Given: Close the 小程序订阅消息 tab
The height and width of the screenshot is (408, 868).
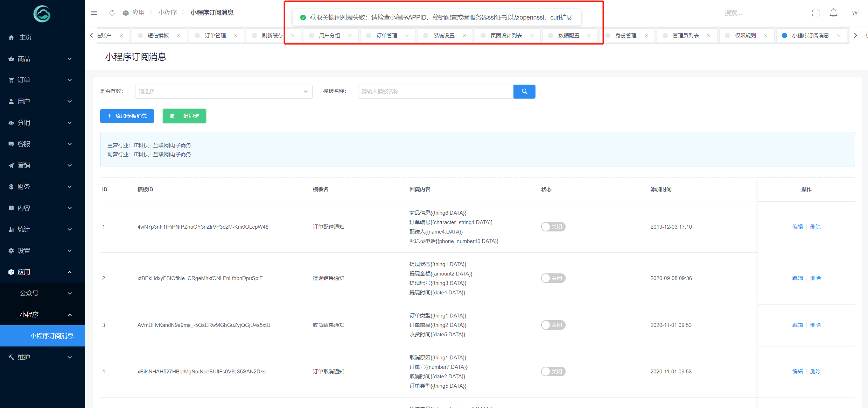Looking at the screenshot, I should (839, 36).
